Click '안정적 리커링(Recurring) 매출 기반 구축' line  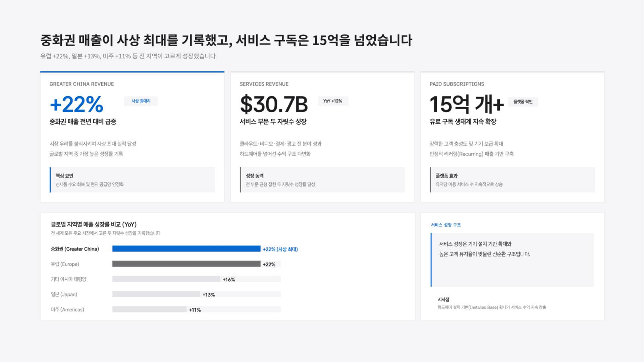tap(472, 154)
